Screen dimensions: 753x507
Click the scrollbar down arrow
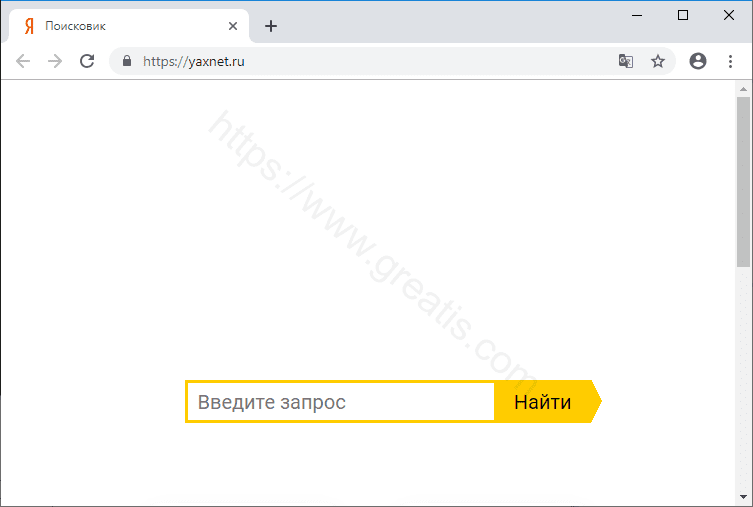pos(743,497)
